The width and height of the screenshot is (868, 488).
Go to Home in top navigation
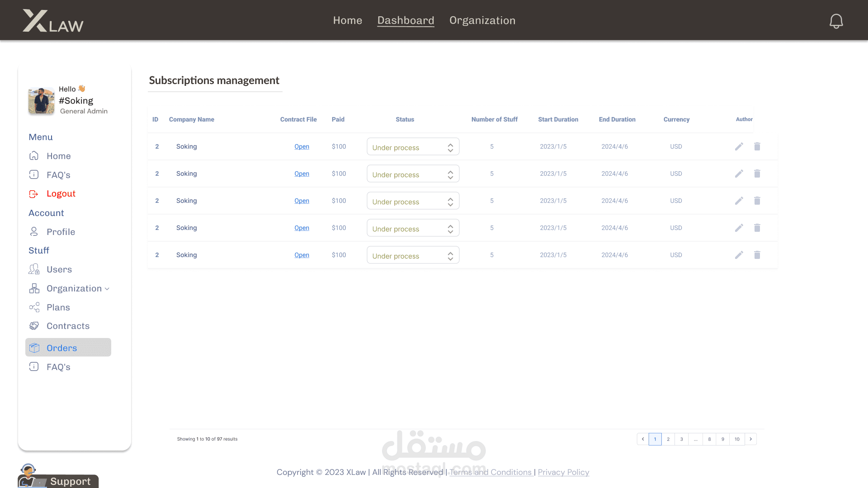[x=347, y=20]
